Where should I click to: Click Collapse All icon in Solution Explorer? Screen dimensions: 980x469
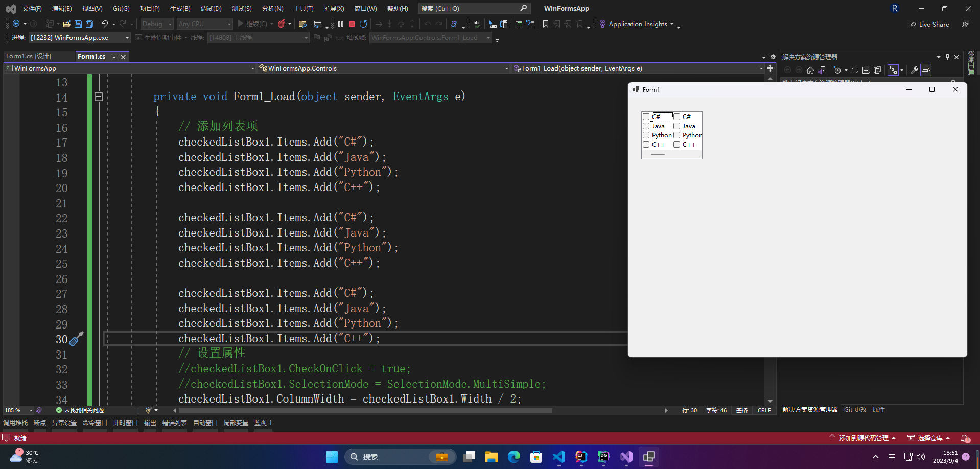(x=866, y=70)
